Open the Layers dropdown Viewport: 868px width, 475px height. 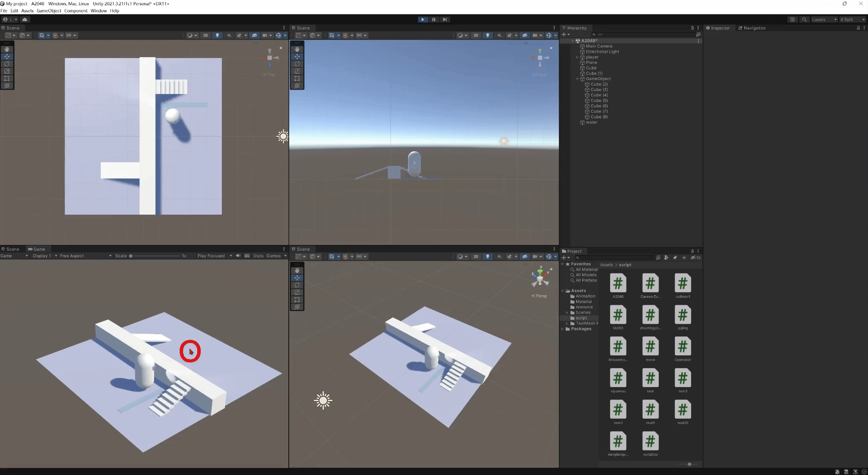pyautogui.click(x=824, y=19)
